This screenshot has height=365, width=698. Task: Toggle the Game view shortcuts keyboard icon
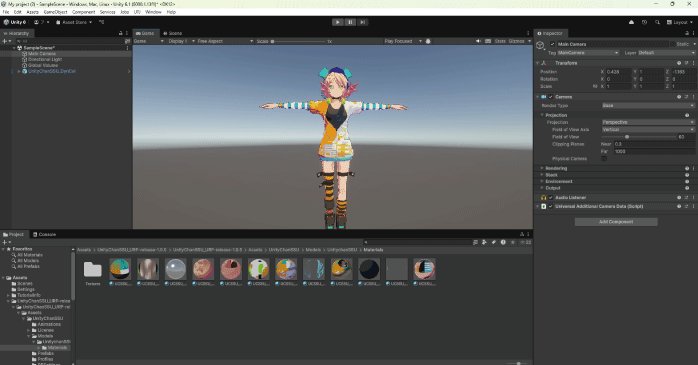488,41
